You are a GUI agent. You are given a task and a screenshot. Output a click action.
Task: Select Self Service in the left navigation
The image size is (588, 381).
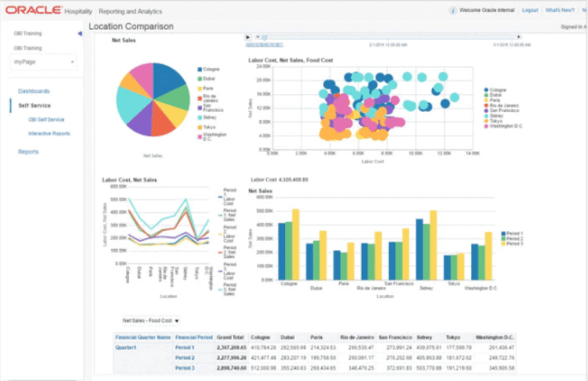pyautogui.click(x=34, y=106)
